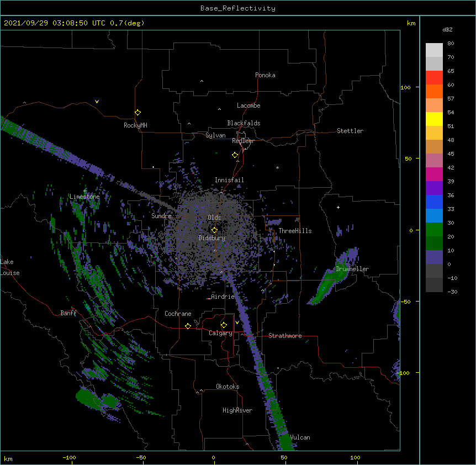Click the 80 value in dBZ legend
The width and height of the screenshot is (476, 465).
tap(451, 44)
